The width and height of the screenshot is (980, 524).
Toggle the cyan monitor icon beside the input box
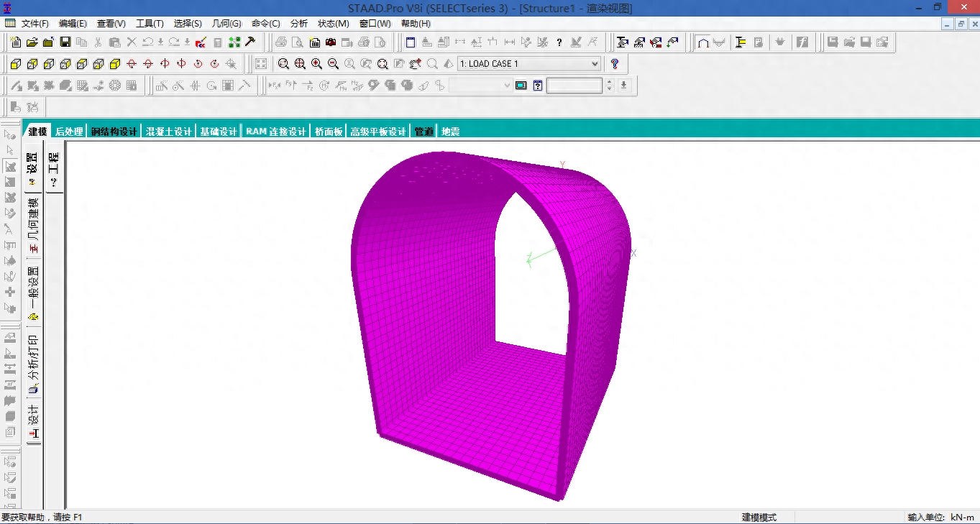click(521, 86)
